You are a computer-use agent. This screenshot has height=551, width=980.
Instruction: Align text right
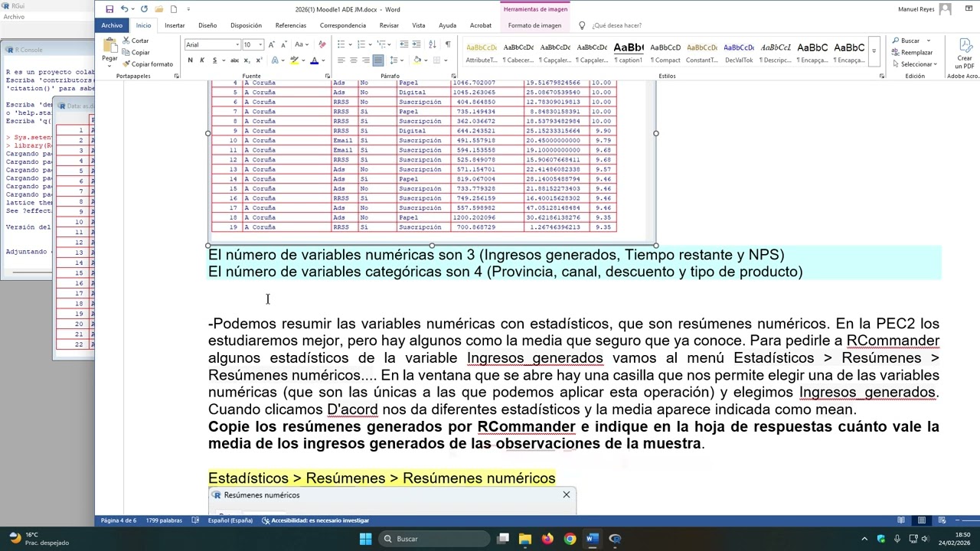366,60
